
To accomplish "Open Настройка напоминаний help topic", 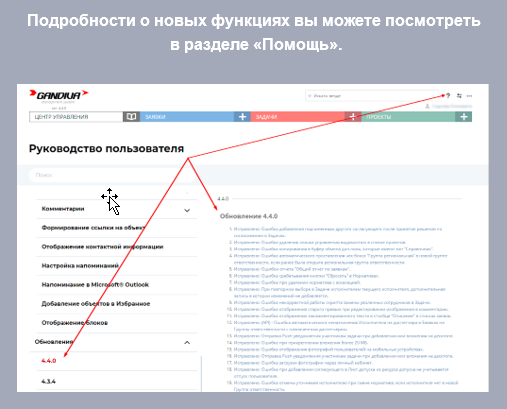I will click(80, 266).
